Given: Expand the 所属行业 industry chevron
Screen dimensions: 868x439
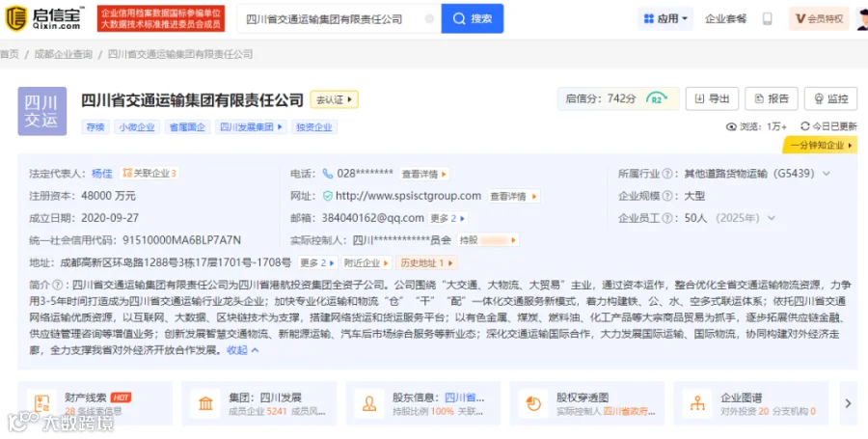Looking at the screenshot, I should pyautogui.click(x=827, y=174).
